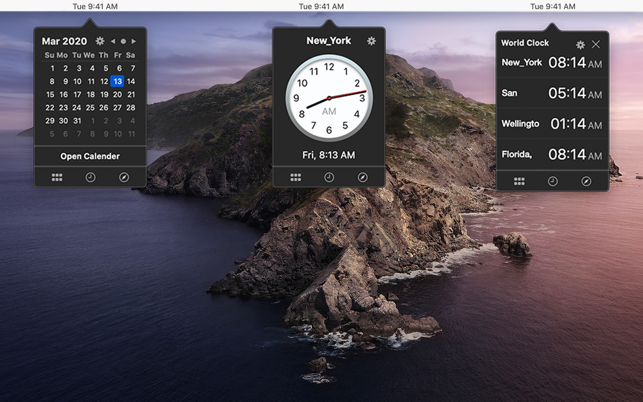Click the Open Calender button
The height and width of the screenshot is (402, 643).
[x=90, y=156]
